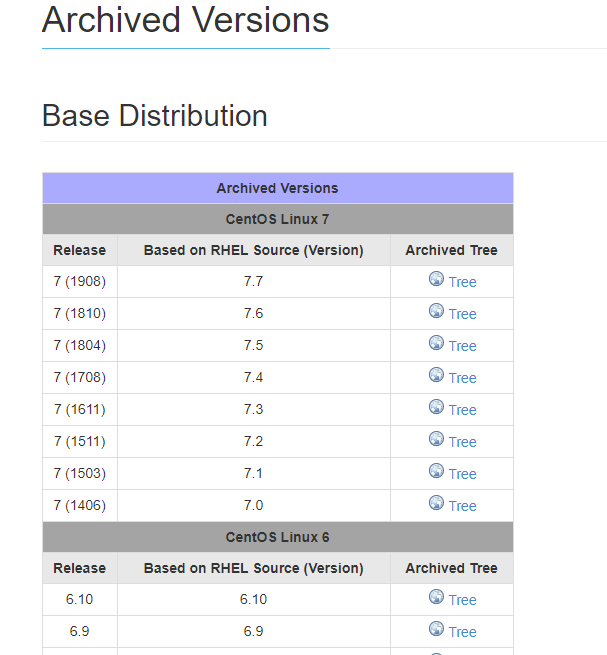The width and height of the screenshot is (607, 655).
Task: Click the RHEL version cell 7.1
Action: (254, 473)
